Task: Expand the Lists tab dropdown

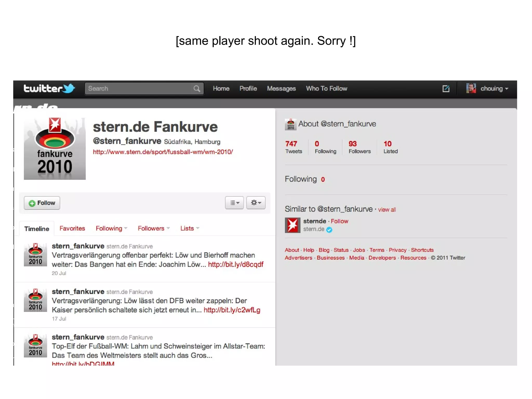Action: (190, 228)
